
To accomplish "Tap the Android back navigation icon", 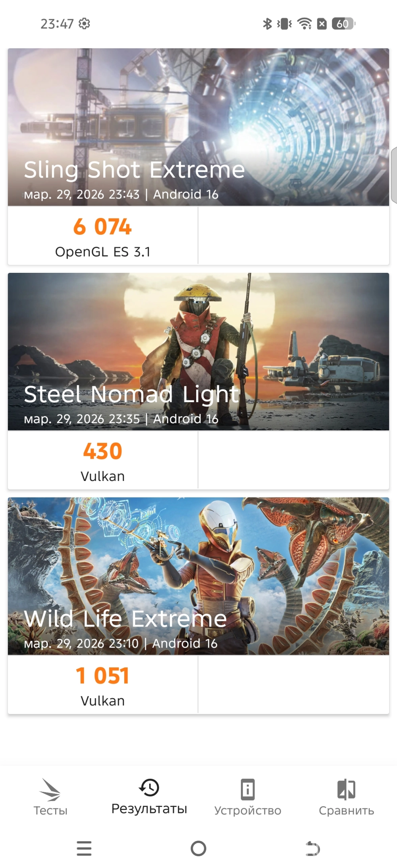I will click(313, 849).
